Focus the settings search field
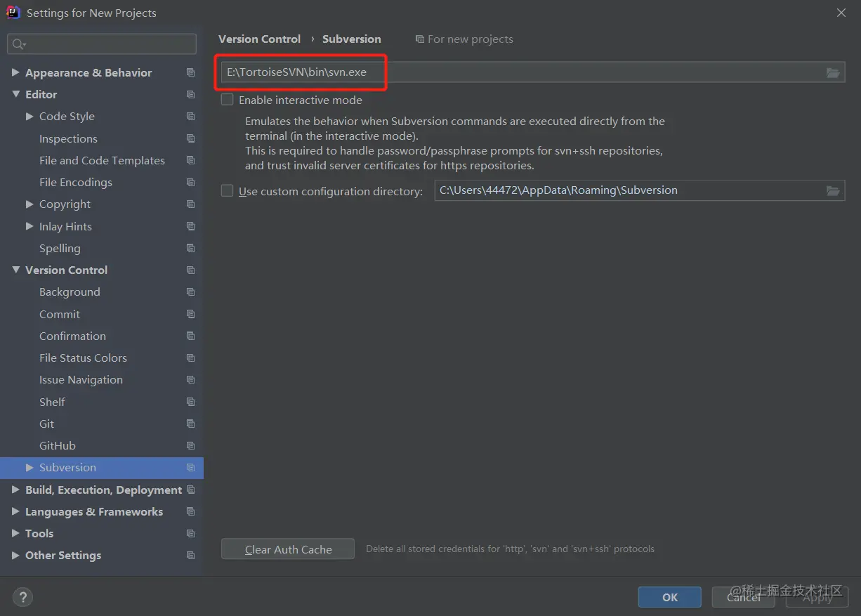The width and height of the screenshot is (861, 616). point(102,44)
